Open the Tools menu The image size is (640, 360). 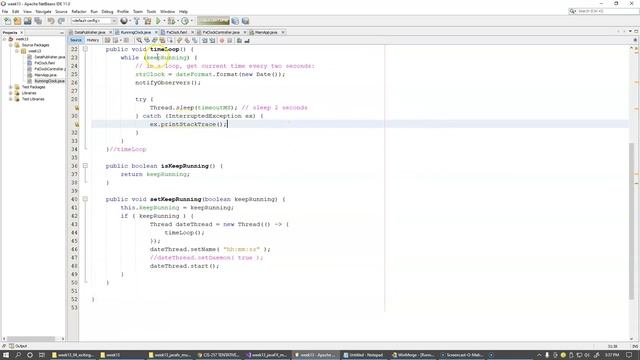click(151, 11)
